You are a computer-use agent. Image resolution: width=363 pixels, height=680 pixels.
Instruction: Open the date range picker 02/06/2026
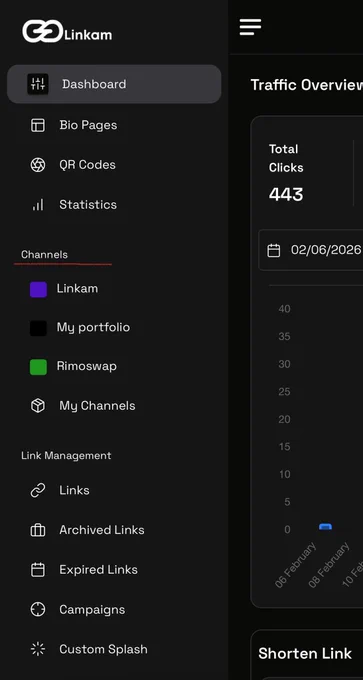pos(311,250)
